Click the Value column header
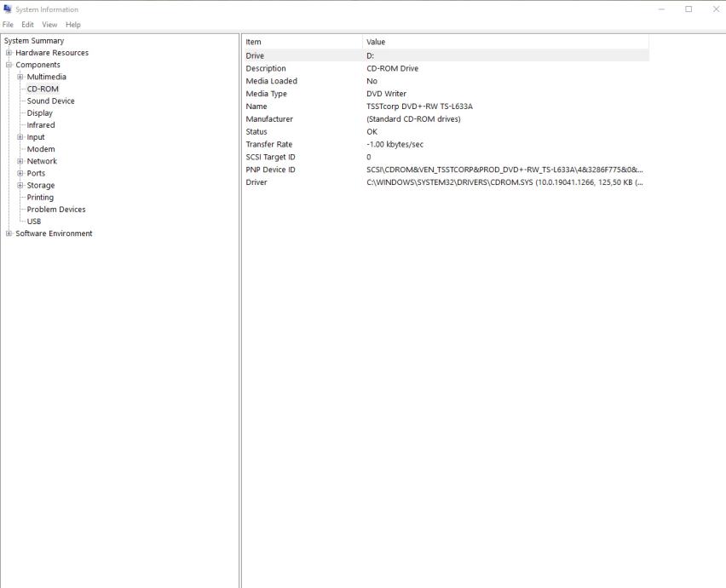Viewport: 726px width, 588px height. 505,42
